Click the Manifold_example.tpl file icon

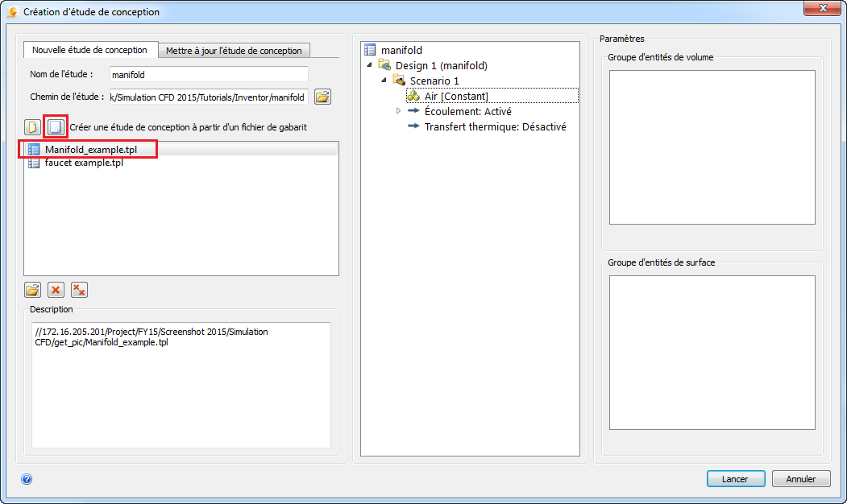click(x=34, y=150)
